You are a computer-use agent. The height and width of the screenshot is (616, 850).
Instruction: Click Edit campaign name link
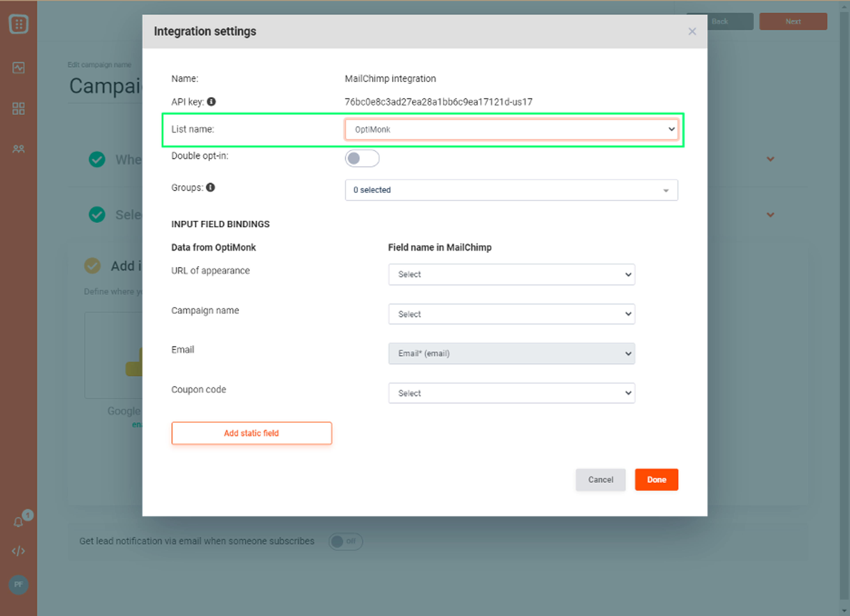tap(99, 65)
